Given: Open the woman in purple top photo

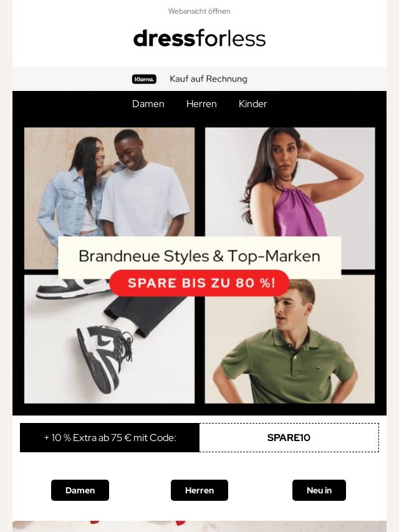Looking at the screenshot, I should click(x=290, y=182).
